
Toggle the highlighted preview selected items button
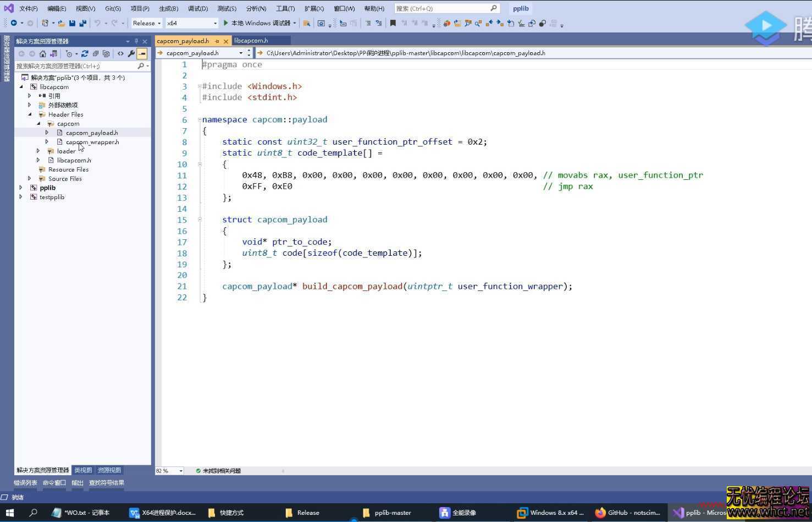click(x=142, y=53)
